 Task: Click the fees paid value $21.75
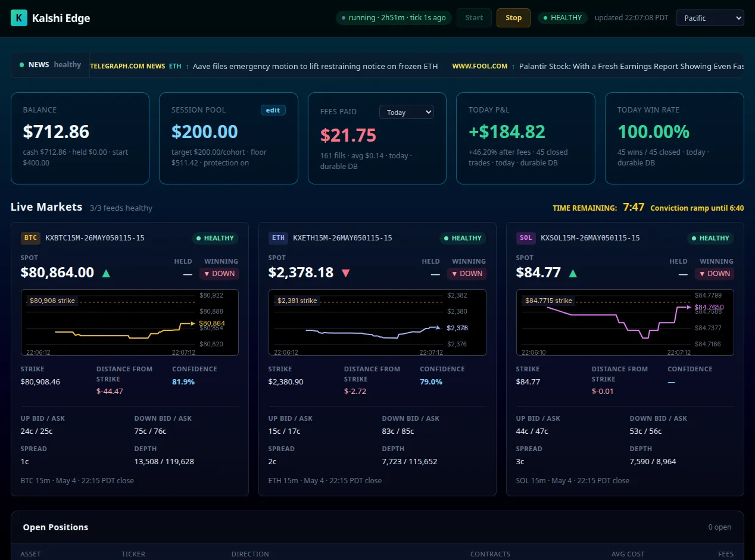pyautogui.click(x=348, y=135)
